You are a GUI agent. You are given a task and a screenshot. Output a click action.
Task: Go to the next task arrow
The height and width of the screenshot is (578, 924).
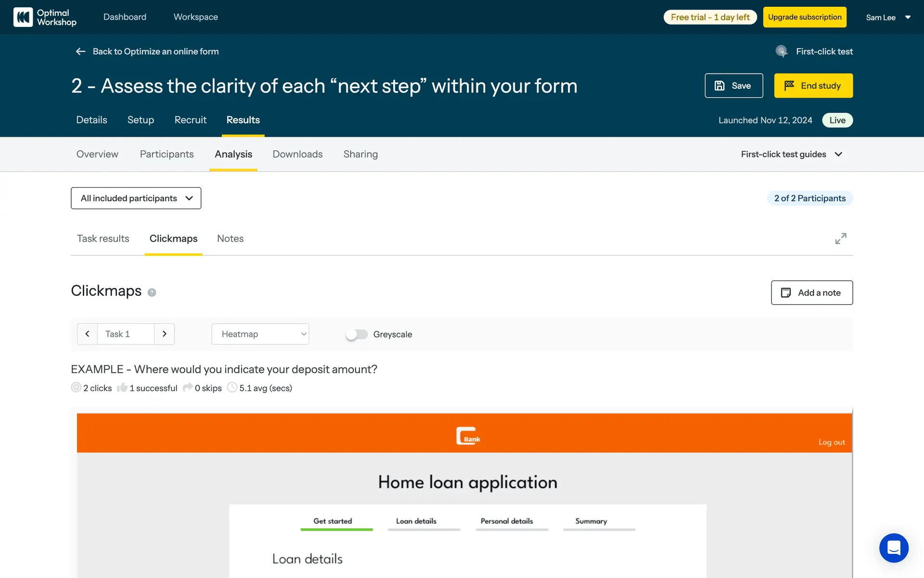[x=164, y=334]
